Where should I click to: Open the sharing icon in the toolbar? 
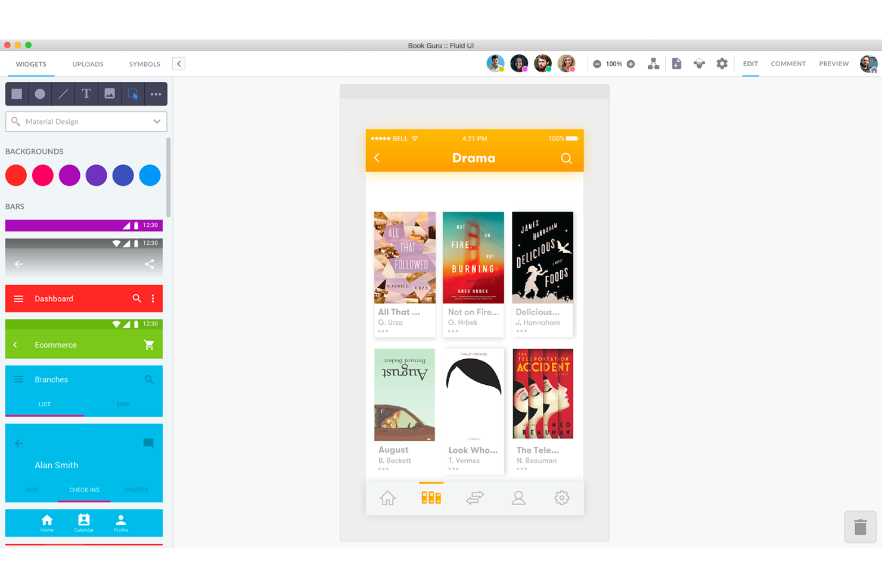coord(699,64)
